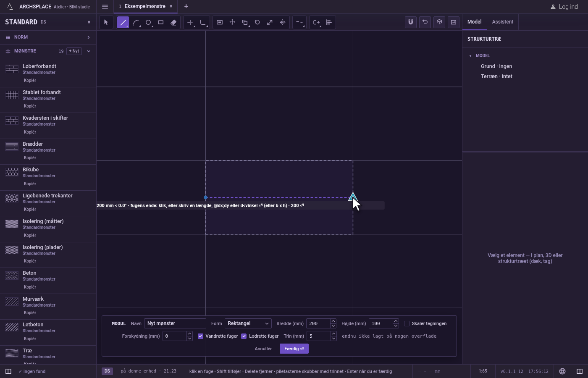Switch to the Model tab
This screenshot has width=588, height=378.
click(475, 22)
